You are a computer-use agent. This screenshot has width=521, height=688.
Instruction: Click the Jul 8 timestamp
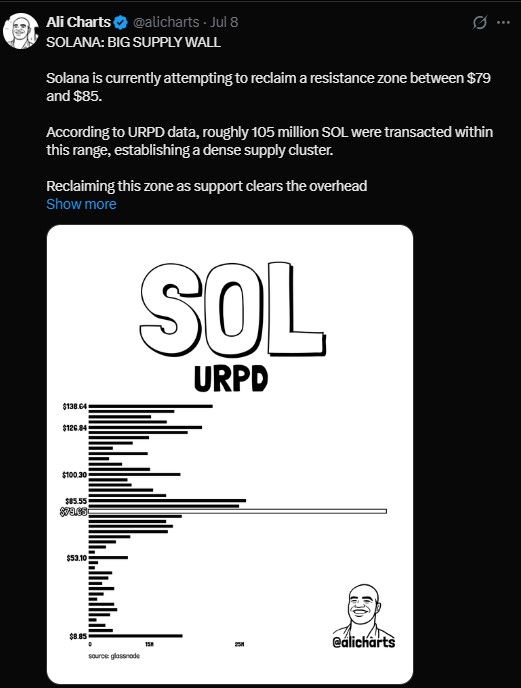(x=224, y=22)
